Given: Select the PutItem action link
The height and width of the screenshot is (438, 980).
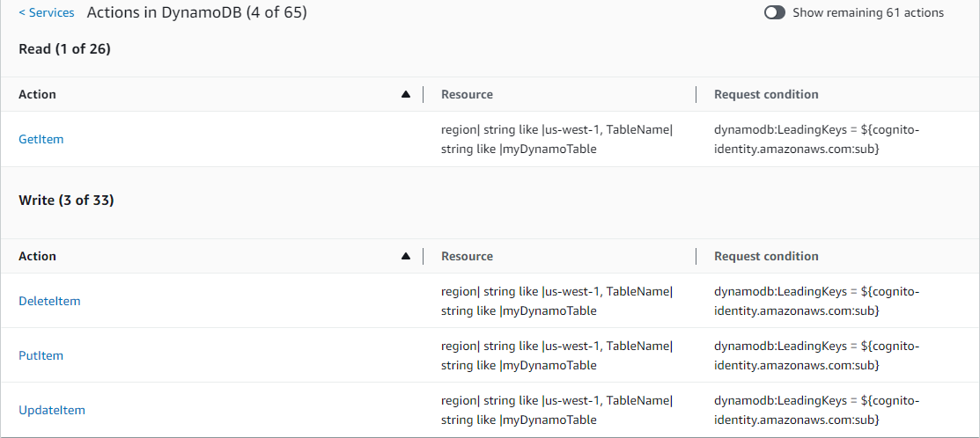Looking at the screenshot, I should [41, 355].
